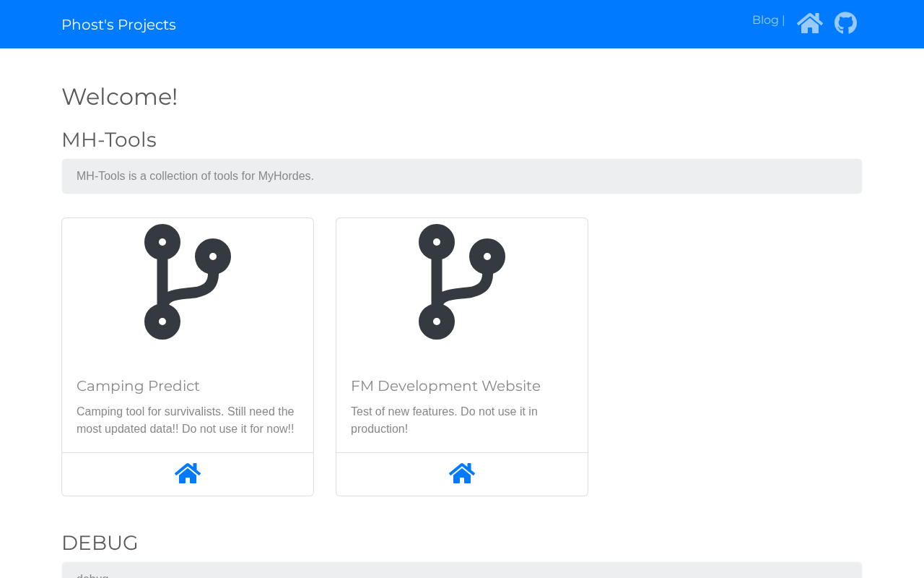Screen dimensions: 924x578
Task: Click the Camping Predict git branch icon
Action: (x=188, y=282)
